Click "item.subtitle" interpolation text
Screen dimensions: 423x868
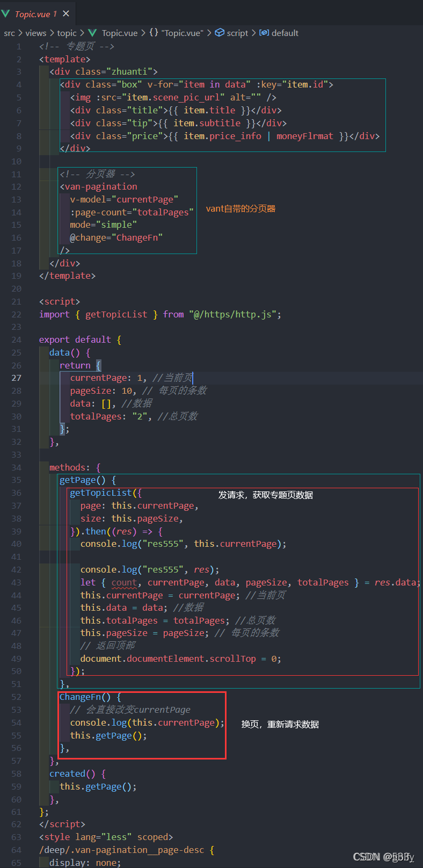coord(207,124)
